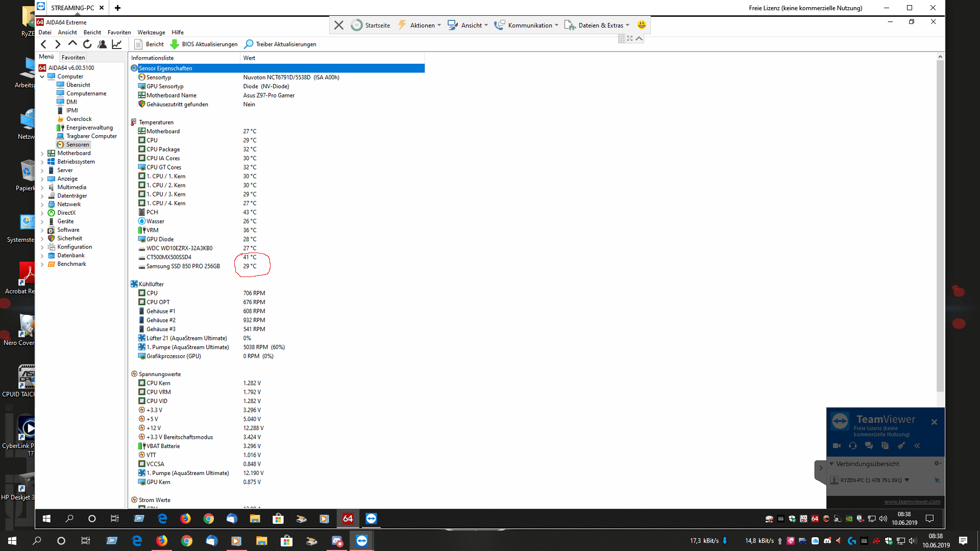The image size is (980, 551).
Task: Open the Werkzeuge menu
Action: tap(151, 32)
